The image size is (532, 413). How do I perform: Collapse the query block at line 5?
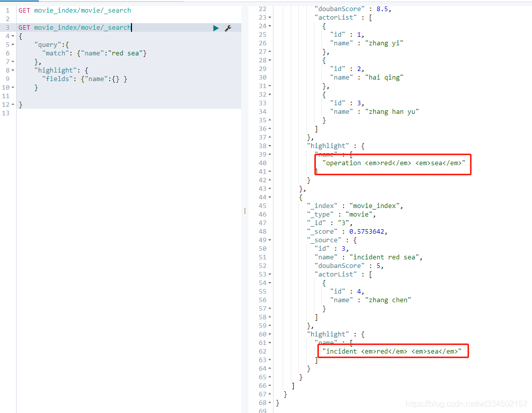(x=13, y=44)
